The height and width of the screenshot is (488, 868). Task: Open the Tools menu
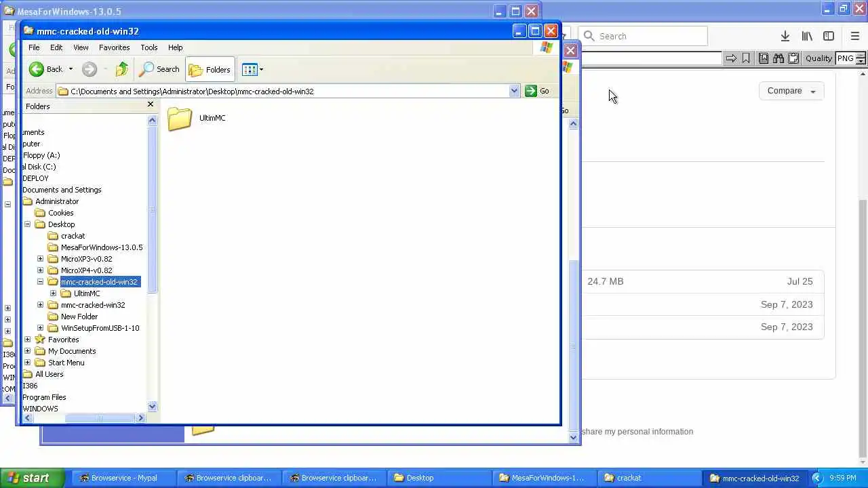click(x=149, y=47)
